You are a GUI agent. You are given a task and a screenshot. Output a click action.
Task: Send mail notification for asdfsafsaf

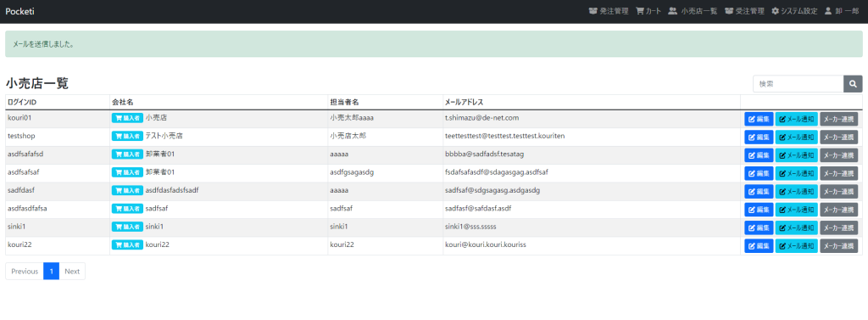pos(797,174)
